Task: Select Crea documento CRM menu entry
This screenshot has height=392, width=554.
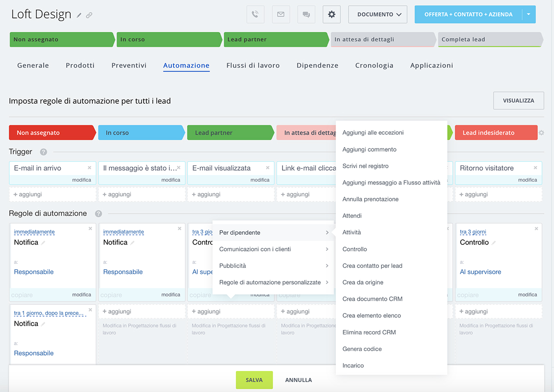Action: pos(391,299)
